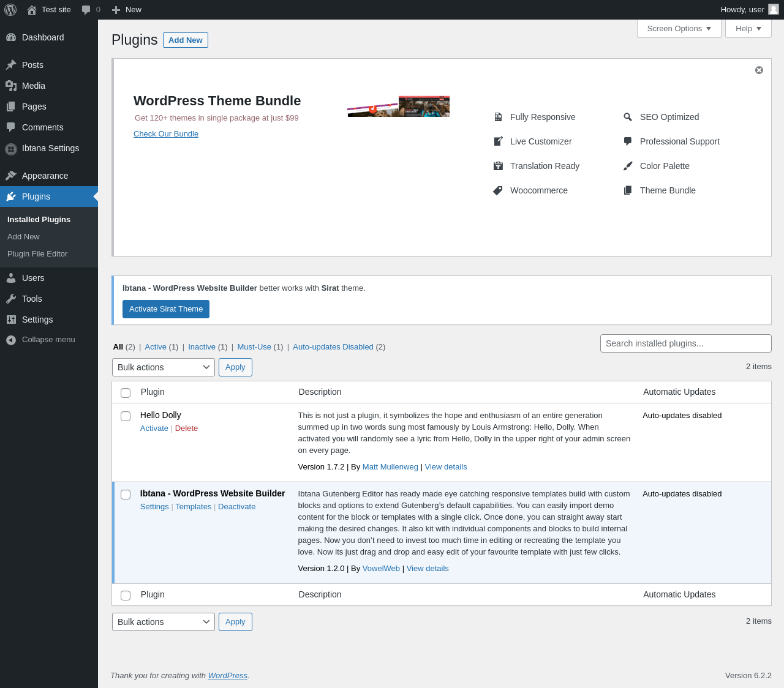Click the Settings sliders icon
This screenshot has width=784, height=688.
[x=11, y=320]
